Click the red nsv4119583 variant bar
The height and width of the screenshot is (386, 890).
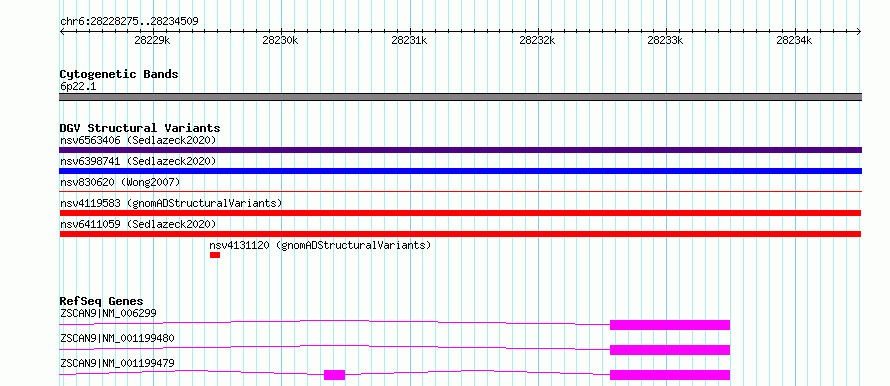(460, 213)
